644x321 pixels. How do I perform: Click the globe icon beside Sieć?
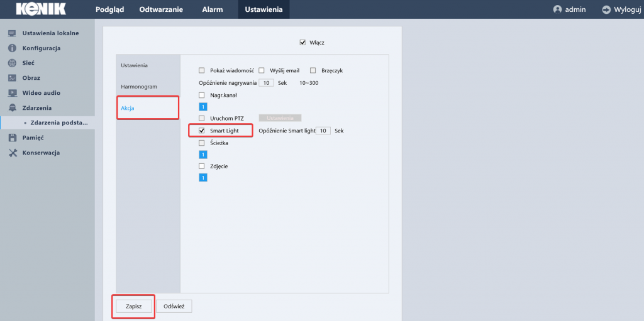tap(11, 63)
